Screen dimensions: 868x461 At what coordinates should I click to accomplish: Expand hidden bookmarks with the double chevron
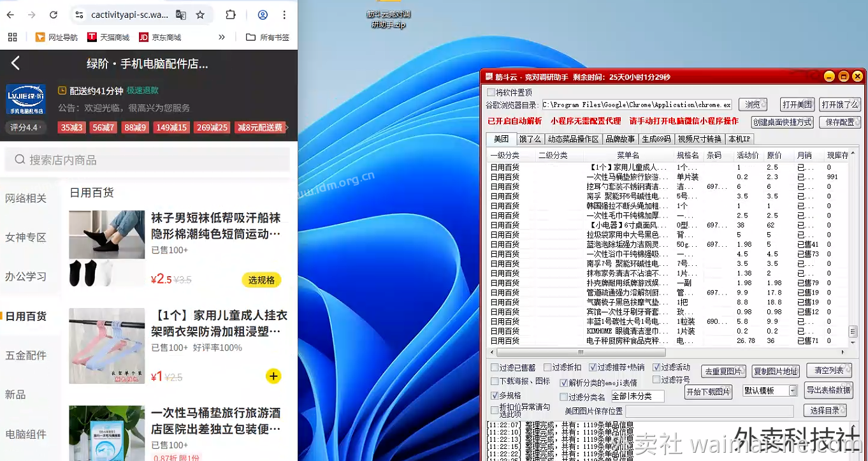[222, 37]
